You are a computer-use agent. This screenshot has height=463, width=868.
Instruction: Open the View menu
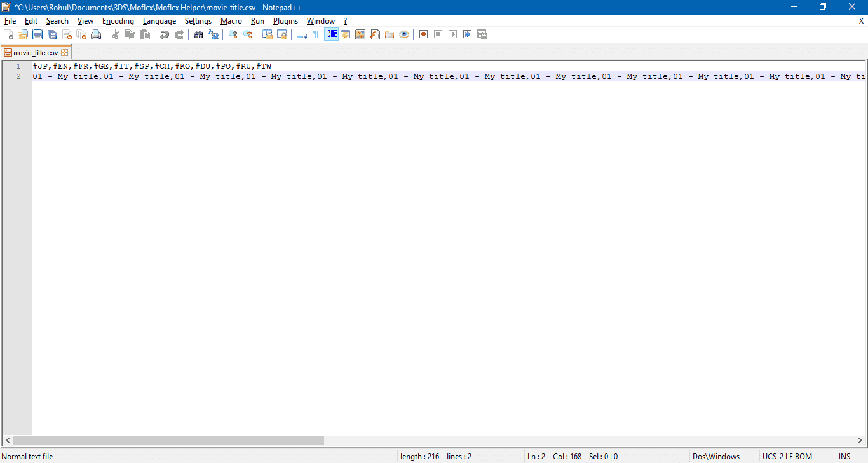pyautogui.click(x=85, y=21)
